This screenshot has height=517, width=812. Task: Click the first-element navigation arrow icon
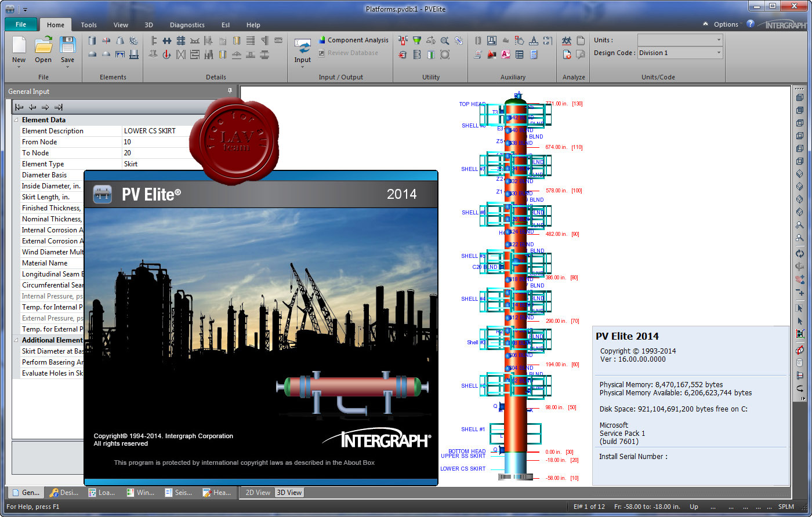19,107
